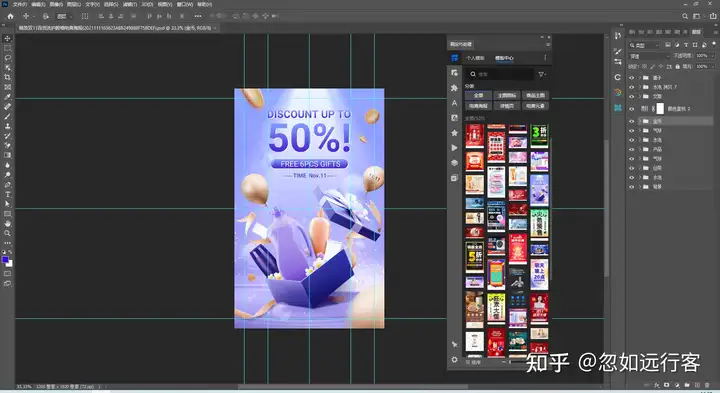Open the 窗口(W) menu

pyautogui.click(x=185, y=4)
